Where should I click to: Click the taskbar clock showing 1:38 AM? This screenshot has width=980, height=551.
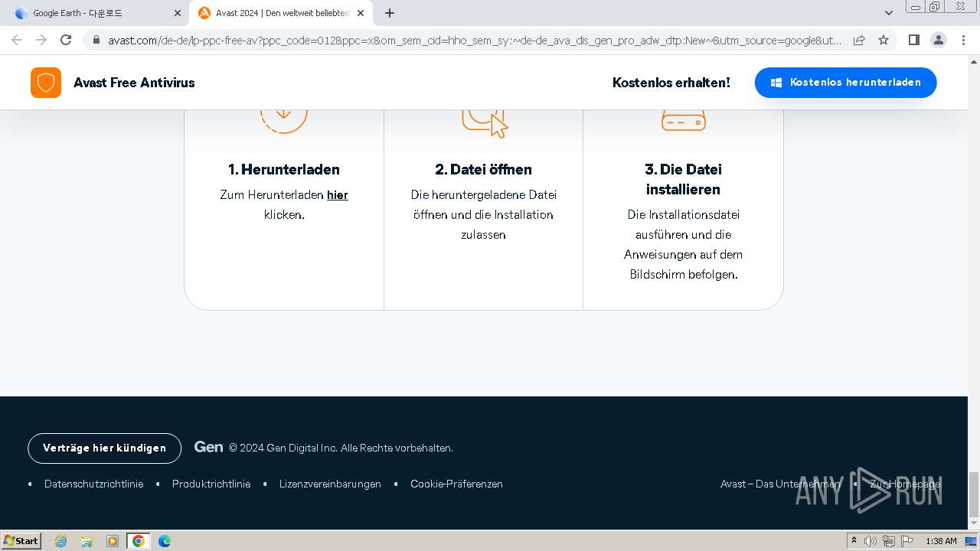pyautogui.click(x=941, y=541)
